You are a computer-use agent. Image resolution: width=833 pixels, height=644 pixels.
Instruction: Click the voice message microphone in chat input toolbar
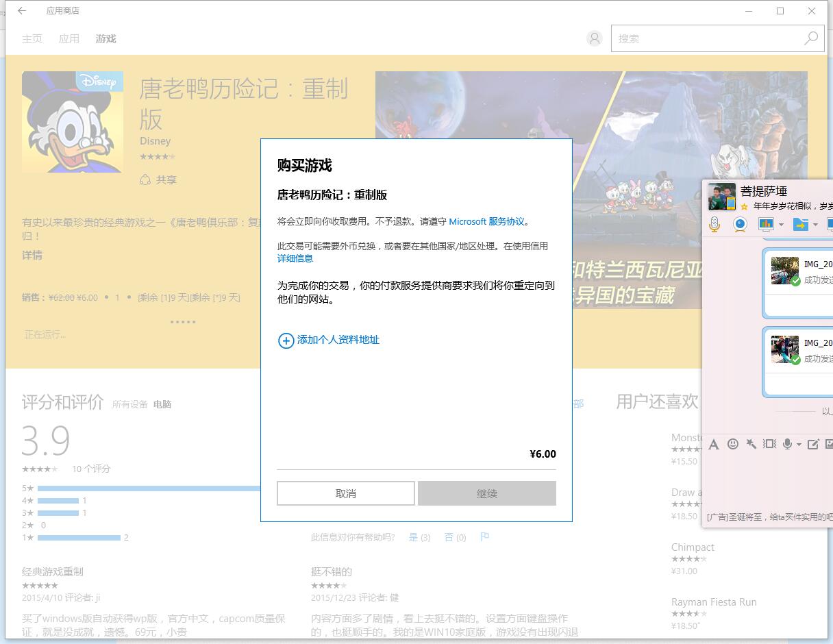click(788, 444)
